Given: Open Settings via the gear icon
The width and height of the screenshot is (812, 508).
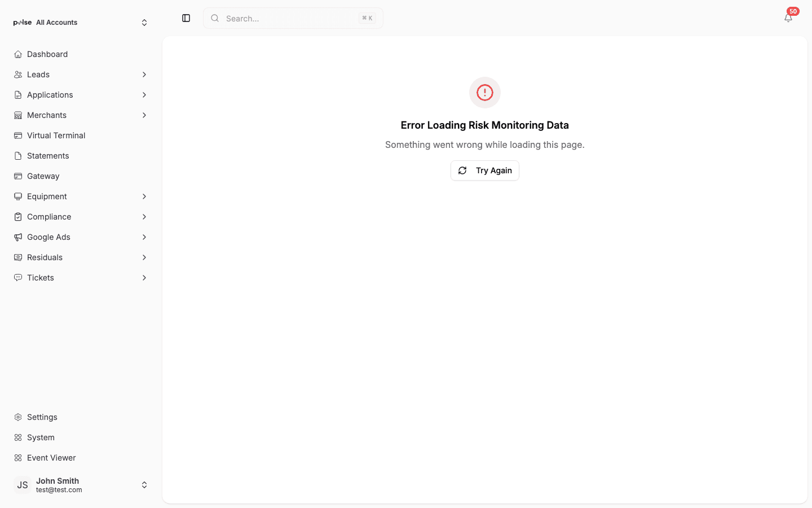Looking at the screenshot, I should pyautogui.click(x=18, y=417).
